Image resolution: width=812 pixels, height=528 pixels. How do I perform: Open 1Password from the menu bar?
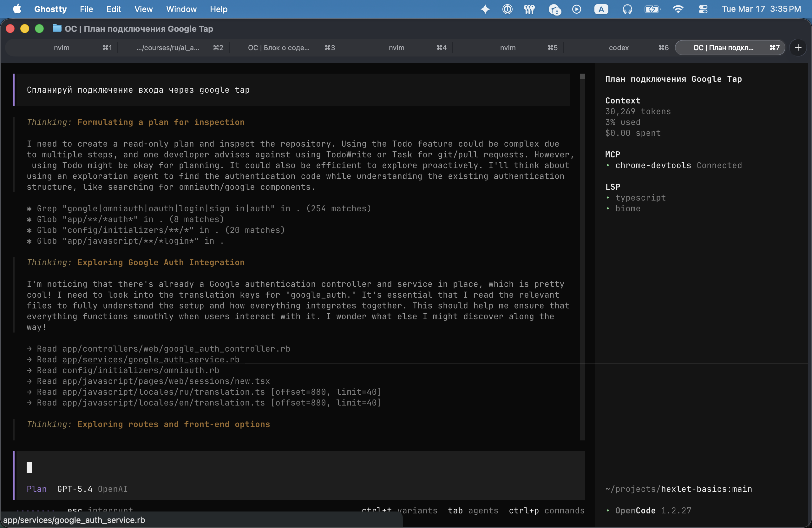tap(507, 9)
